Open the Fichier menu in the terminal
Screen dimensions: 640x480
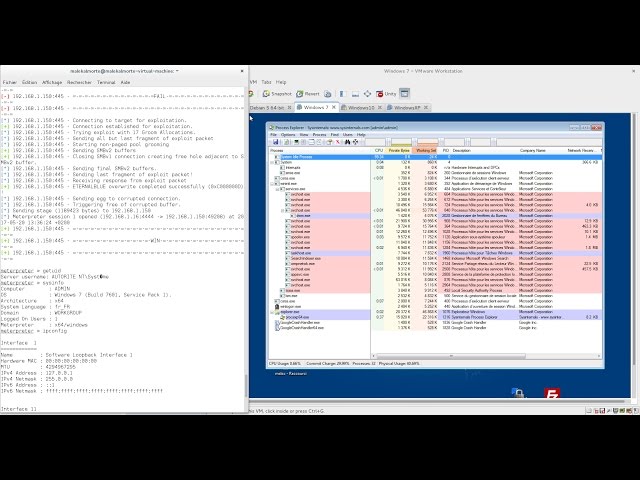[9, 82]
